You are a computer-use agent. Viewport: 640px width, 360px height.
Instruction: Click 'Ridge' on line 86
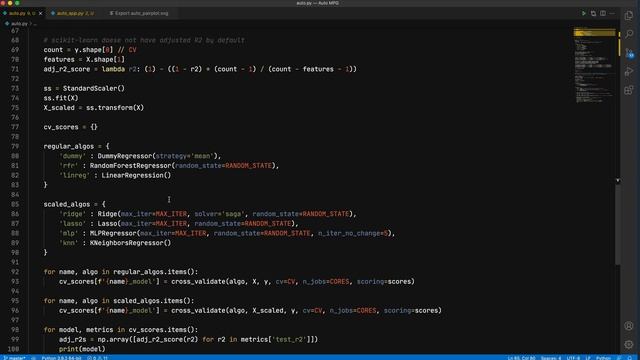coord(107,214)
